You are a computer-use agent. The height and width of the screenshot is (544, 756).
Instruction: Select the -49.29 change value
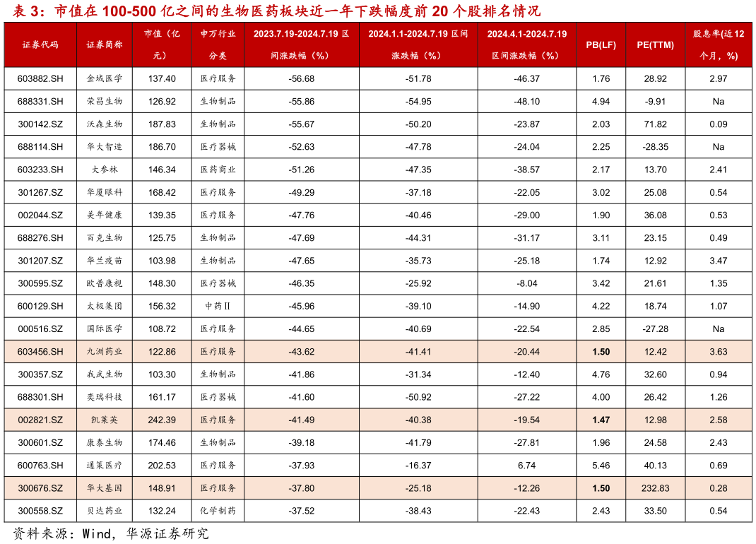click(x=302, y=192)
